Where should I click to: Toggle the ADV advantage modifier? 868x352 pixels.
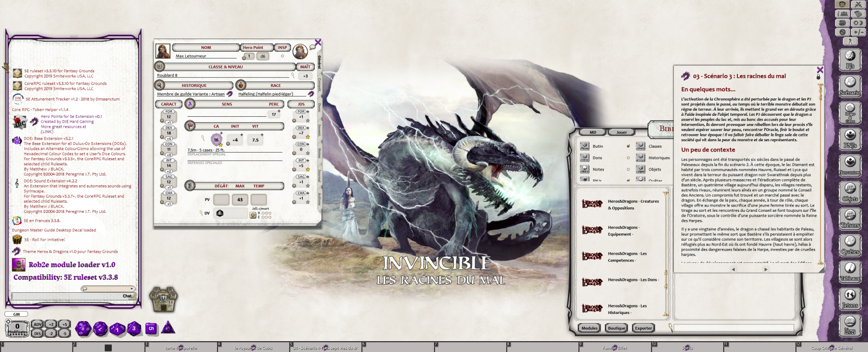click(37, 324)
